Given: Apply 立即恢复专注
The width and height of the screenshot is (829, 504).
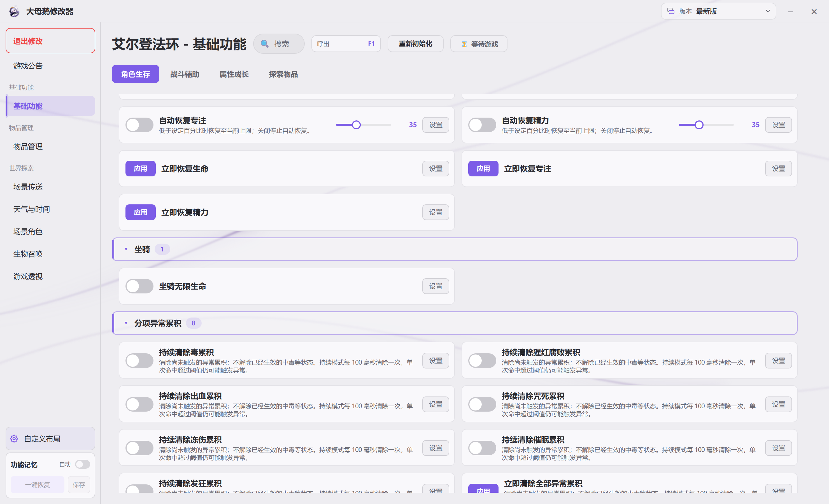Looking at the screenshot, I should tap(483, 169).
